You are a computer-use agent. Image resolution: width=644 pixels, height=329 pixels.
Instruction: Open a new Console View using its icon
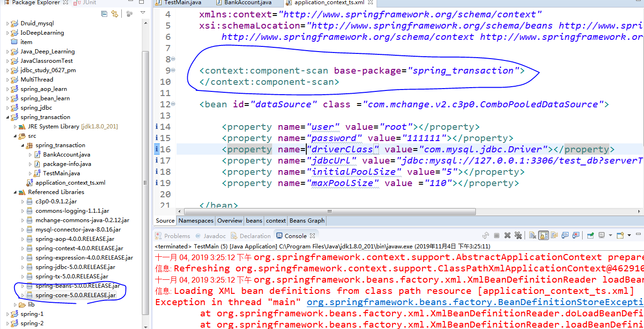[x=620, y=236]
